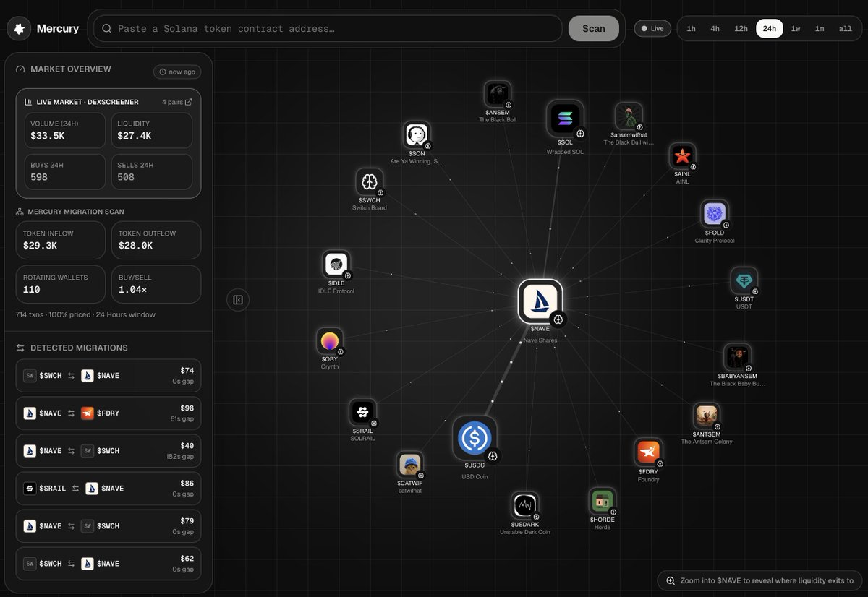This screenshot has width=868, height=597.
Task: Click the 714 txns summary text
Action: (85, 314)
